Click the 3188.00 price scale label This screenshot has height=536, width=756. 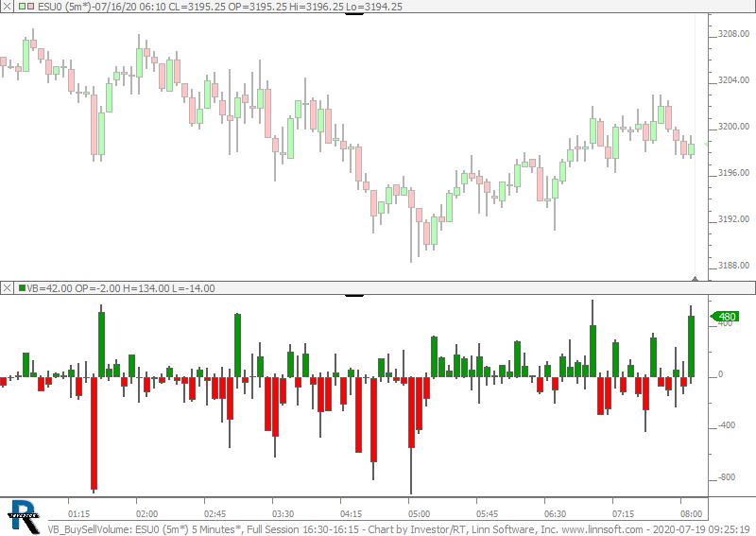point(734,266)
